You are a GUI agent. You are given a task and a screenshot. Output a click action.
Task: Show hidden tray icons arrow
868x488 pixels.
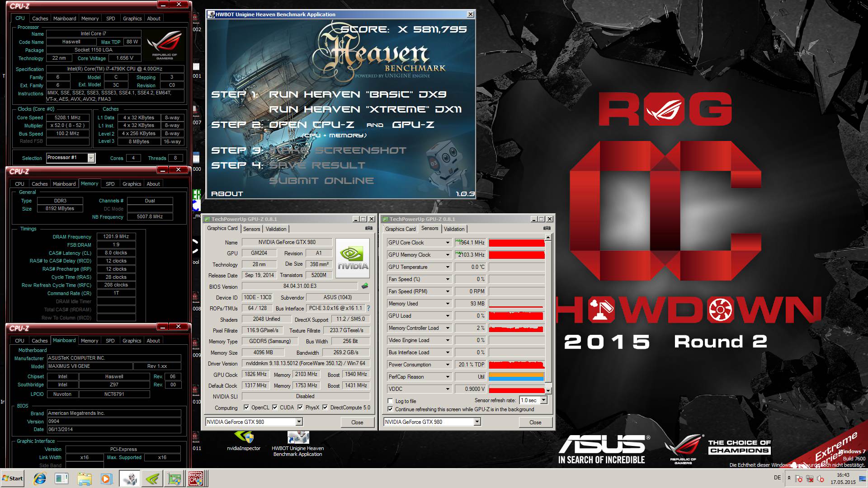pos(789,478)
